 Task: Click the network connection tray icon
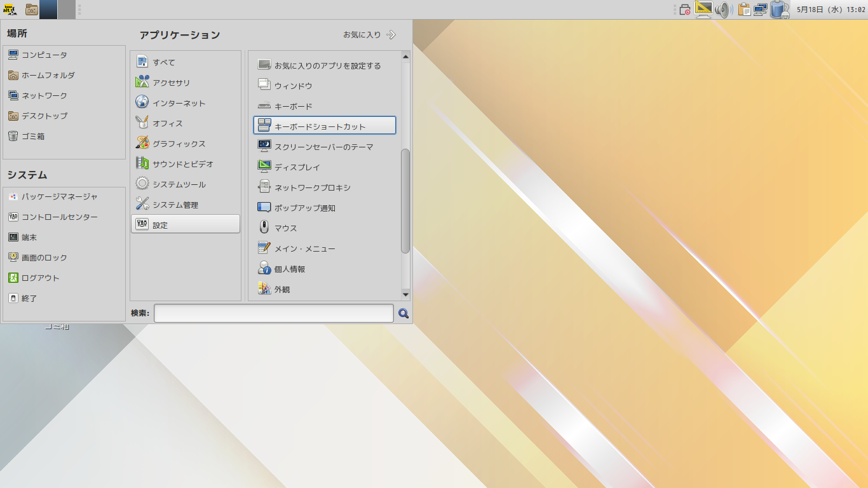tap(760, 10)
